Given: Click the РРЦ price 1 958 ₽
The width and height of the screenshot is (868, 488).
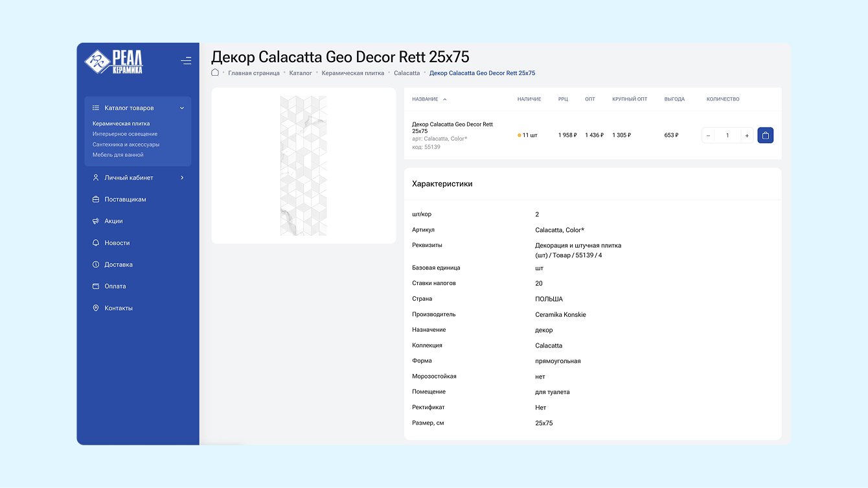Looking at the screenshot, I should 567,135.
